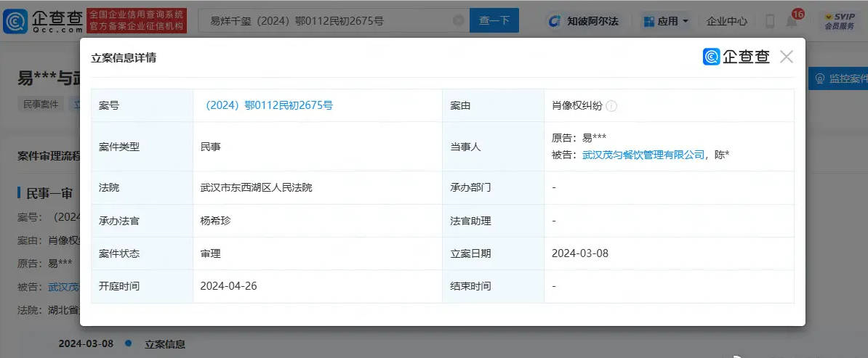Select the 民事一审 section heading

(x=48, y=193)
